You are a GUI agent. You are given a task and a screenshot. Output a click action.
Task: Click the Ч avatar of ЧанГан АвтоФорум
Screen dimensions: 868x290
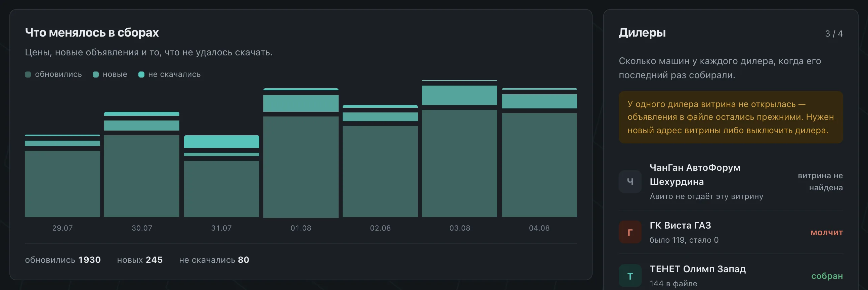pyautogui.click(x=630, y=182)
